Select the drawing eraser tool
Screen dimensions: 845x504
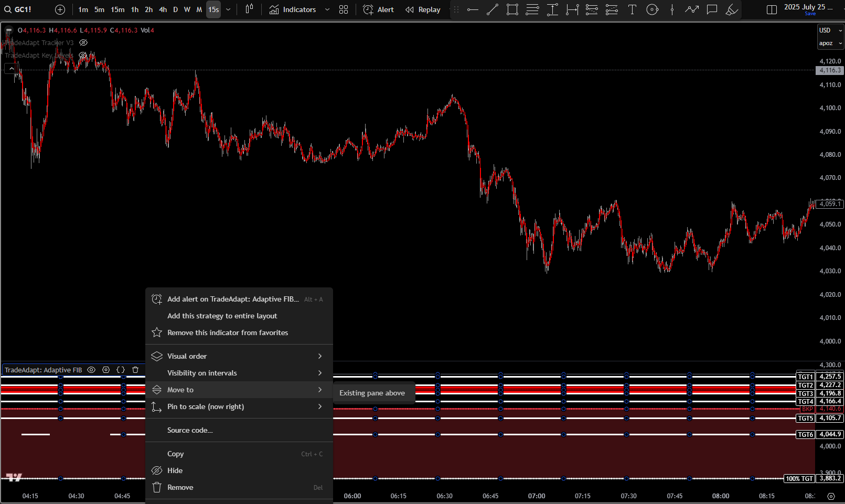tap(732, 9)
